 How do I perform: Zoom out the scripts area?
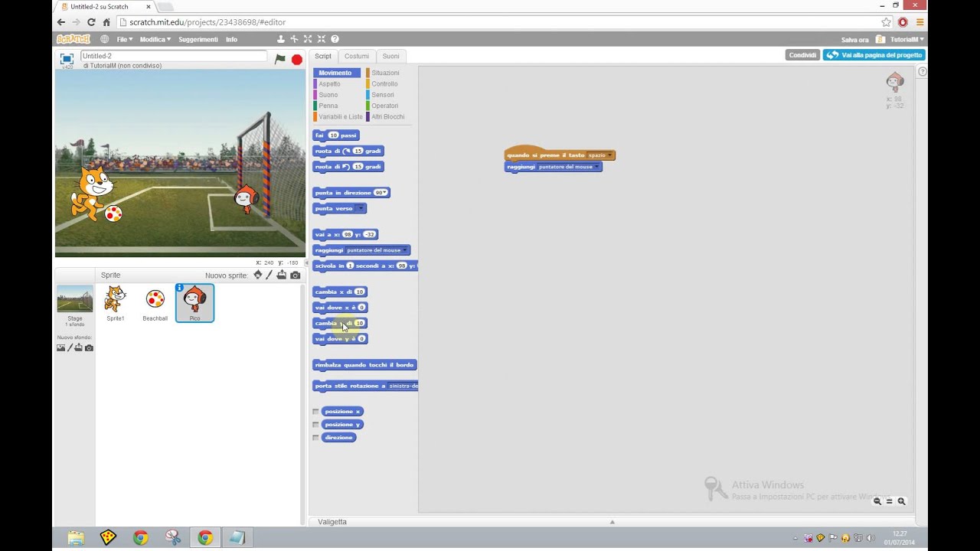tap(877, 501)
